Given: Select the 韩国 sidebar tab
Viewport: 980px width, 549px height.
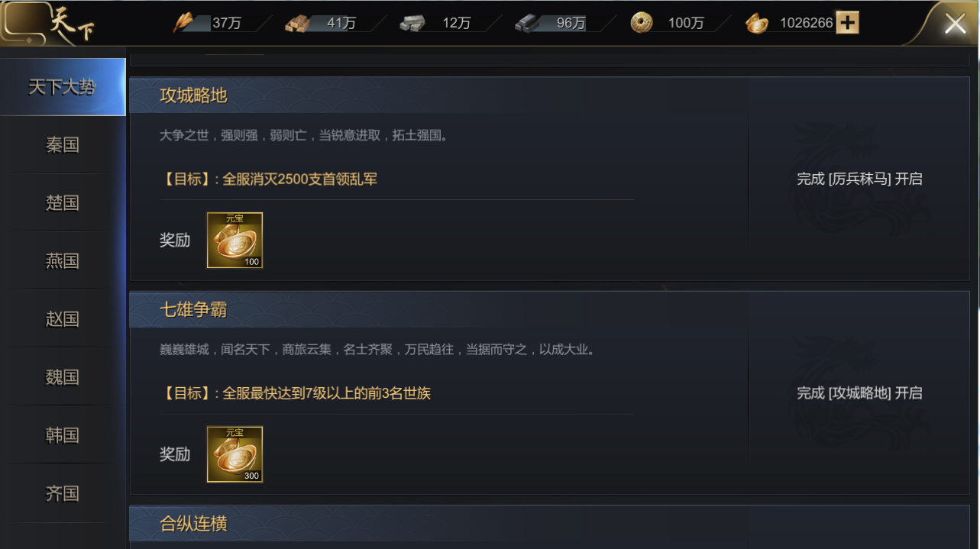Looking at the screenshot, I should pyautogui.click(x=63, y=435).
